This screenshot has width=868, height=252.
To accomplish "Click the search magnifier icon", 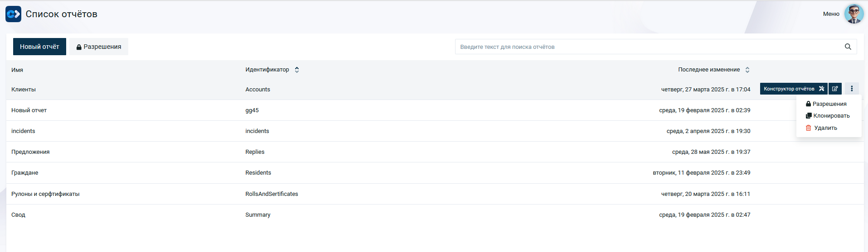I will (848, 47).
